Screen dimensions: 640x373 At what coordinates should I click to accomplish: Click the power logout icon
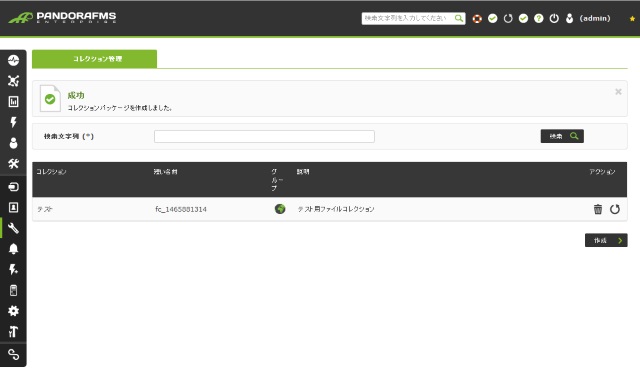tap(554, 18)
